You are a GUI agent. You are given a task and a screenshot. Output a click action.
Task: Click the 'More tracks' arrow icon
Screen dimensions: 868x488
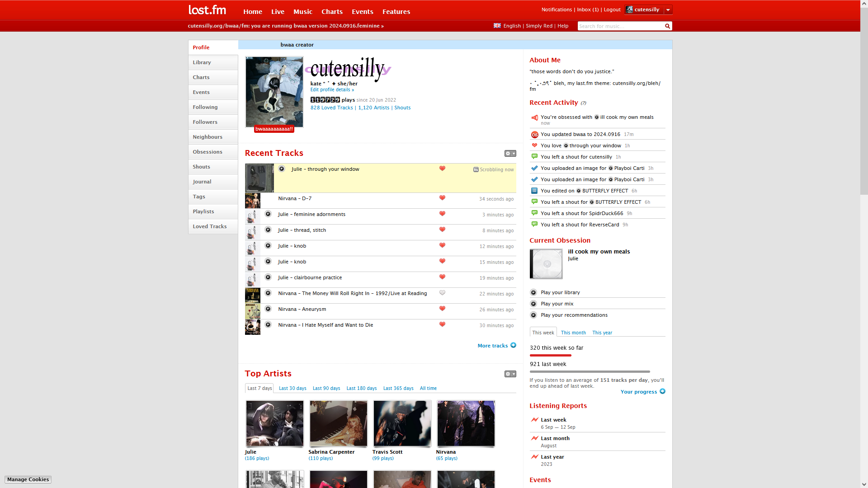[513, 345]
